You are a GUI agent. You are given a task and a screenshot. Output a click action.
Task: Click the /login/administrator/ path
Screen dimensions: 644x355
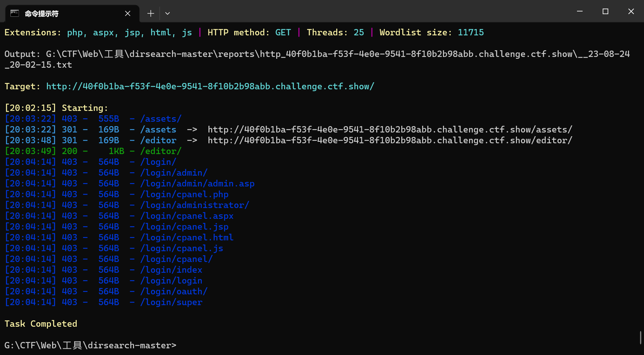point(195,205)
